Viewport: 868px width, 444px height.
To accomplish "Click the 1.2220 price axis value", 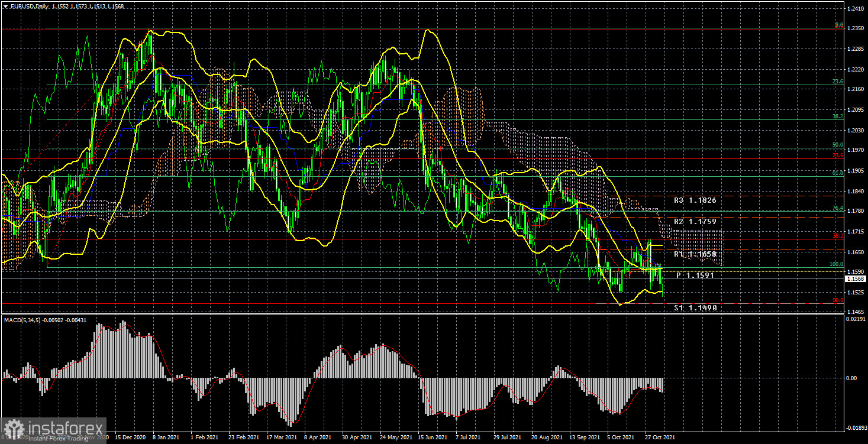I will pos(855,69).
